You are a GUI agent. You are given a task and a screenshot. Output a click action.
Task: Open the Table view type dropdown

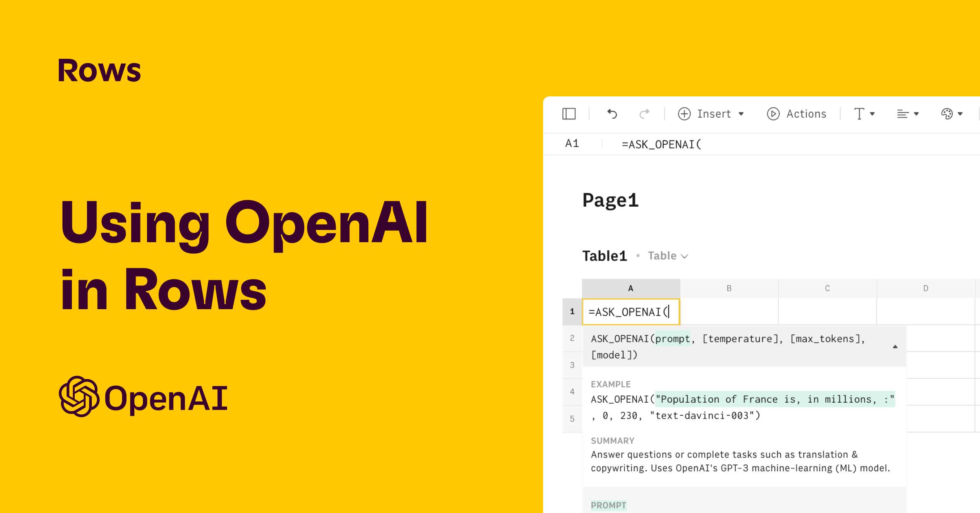(x=668, y=256)
